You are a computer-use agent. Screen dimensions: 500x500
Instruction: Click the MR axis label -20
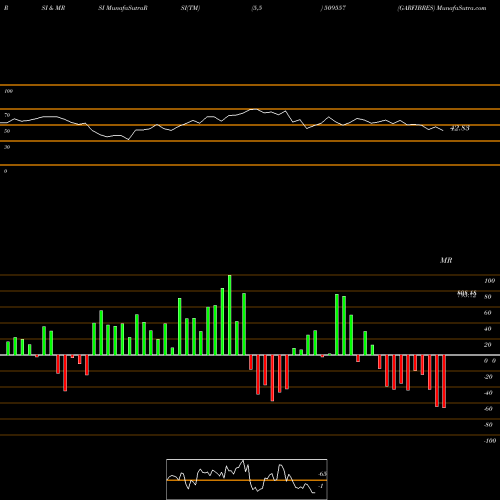point(488,377)
